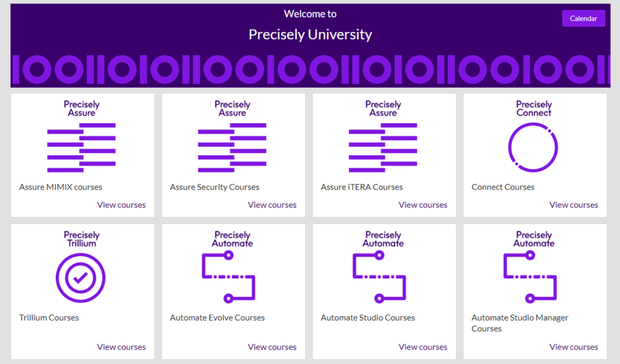View courses for Assure MIMIX

[x=121, y=205]
